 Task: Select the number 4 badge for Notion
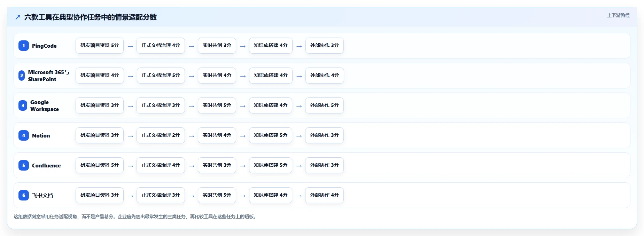click(24, 135)
